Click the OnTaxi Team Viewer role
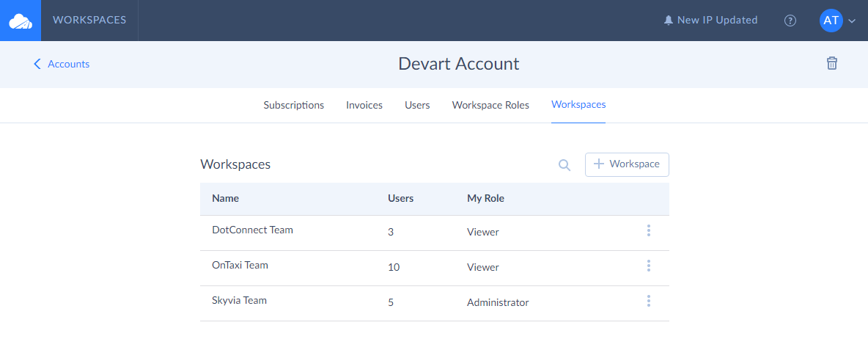The height and width of the screenshot is (361, 868). (482, 267)
